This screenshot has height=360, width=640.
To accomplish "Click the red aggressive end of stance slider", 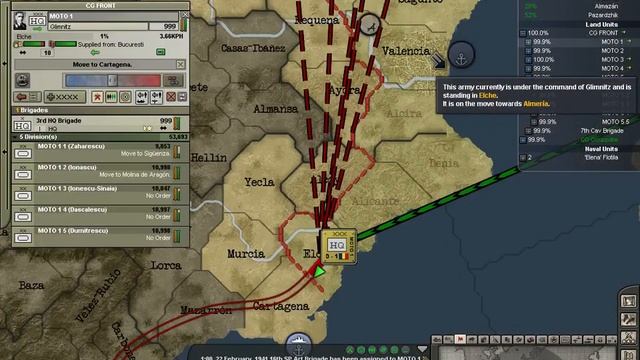I will pos(153,80).
